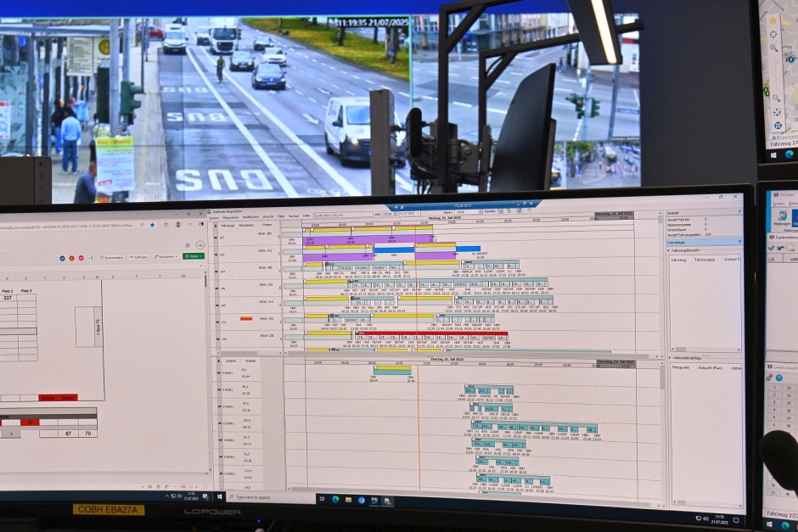Screen dimensions: 798x532
Task: Open the Ansicht menu
Action: [268, 216]
